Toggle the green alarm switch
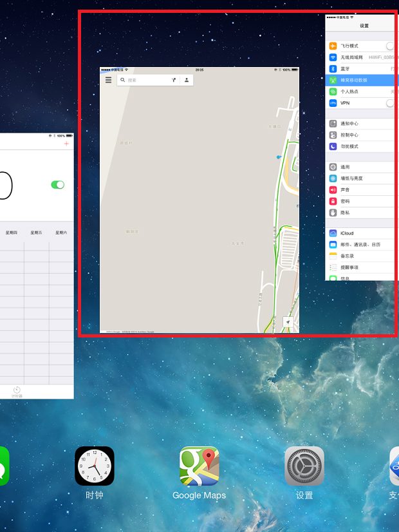This screenshot has width=399, height=532. pos(58,185)
